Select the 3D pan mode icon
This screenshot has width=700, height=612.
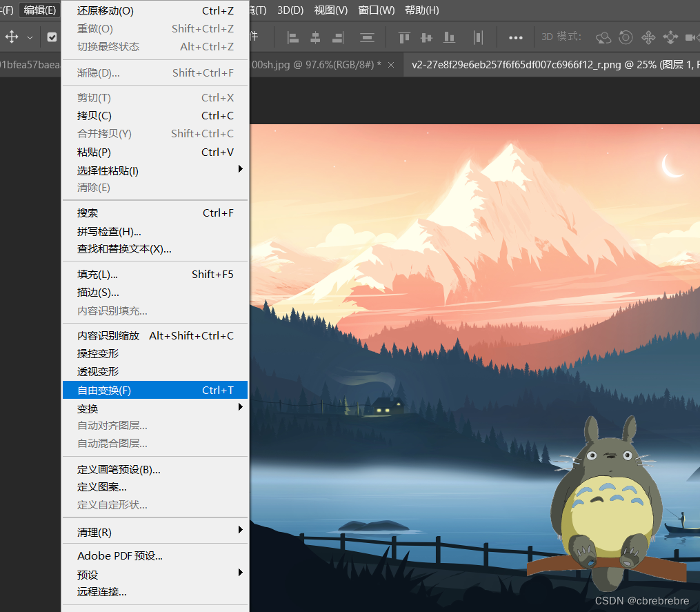pos(648,37)
